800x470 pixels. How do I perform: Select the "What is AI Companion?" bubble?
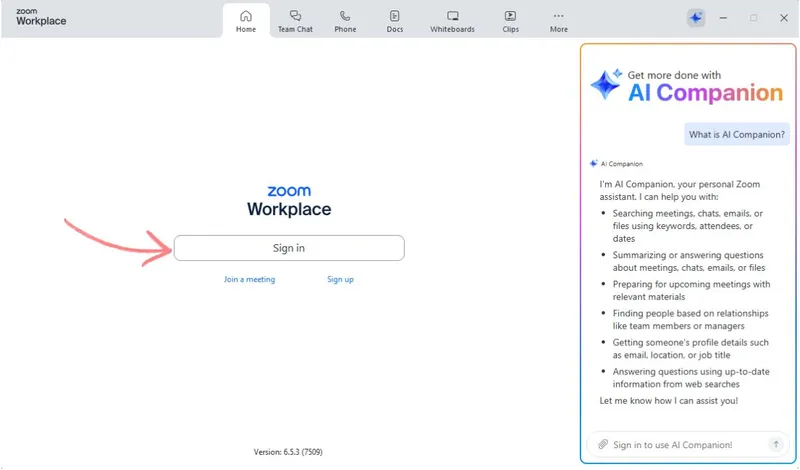click(734, 134)
